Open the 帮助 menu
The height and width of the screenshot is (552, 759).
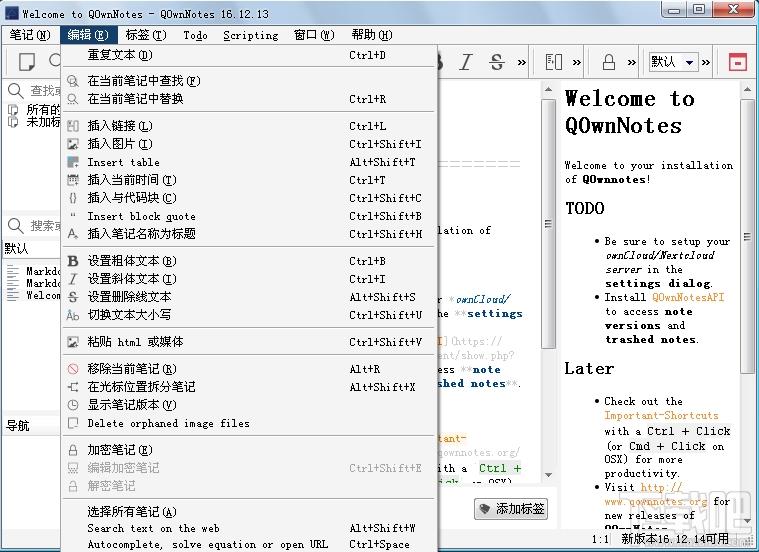(x=372, y=35)
